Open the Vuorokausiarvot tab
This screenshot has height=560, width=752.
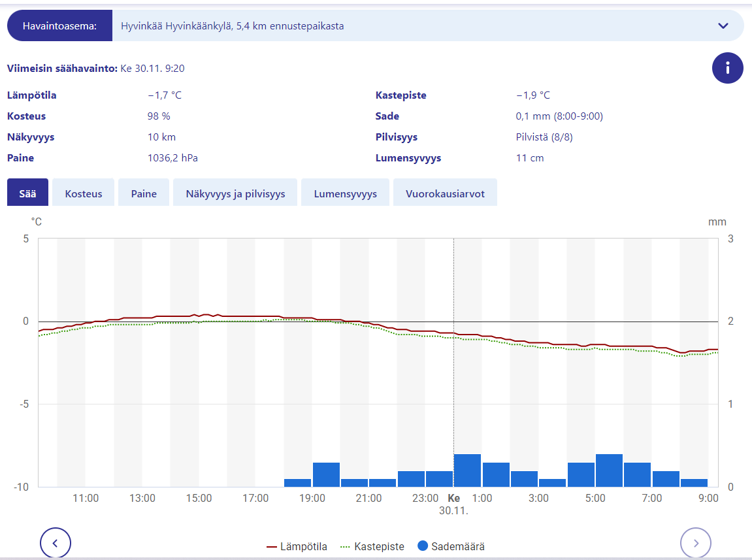(x=445, y=193)
